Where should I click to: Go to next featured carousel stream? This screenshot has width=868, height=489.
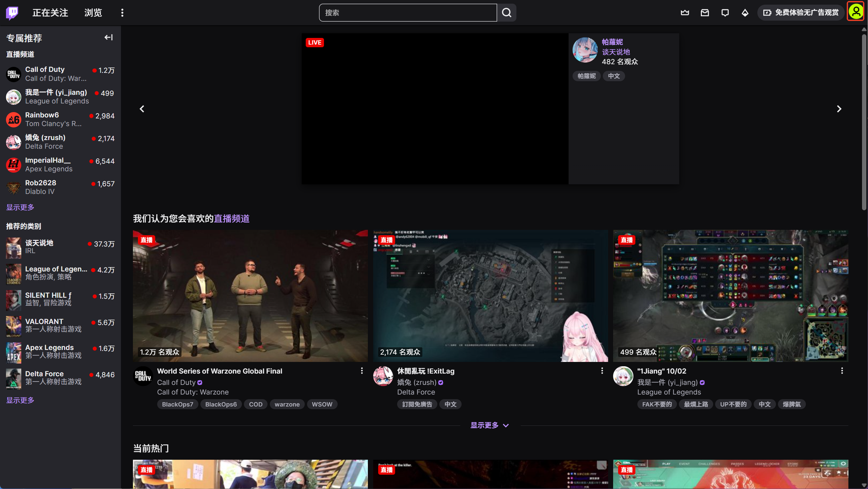pos(839,109)
